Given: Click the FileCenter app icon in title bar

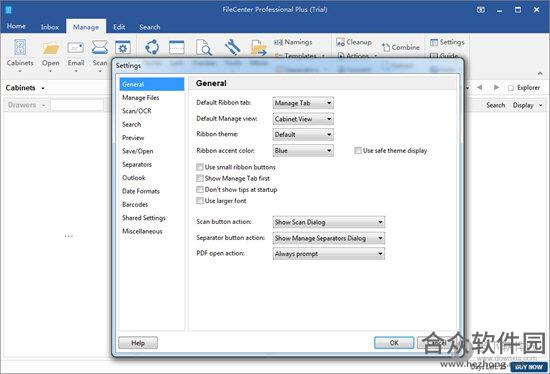Looking at the screenshot, I should pyautogui.click(x=8, y=9).
